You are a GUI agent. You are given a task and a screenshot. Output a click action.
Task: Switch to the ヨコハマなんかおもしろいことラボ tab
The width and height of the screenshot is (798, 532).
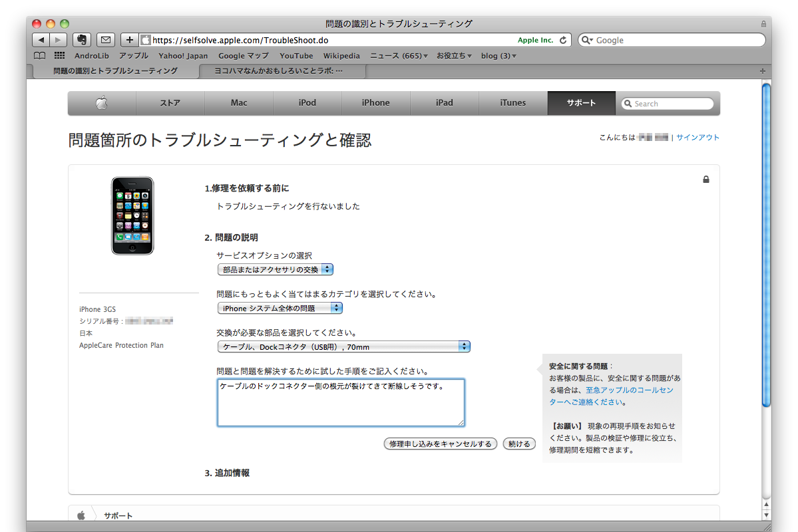pyautogui.click(x=282, y=71)
